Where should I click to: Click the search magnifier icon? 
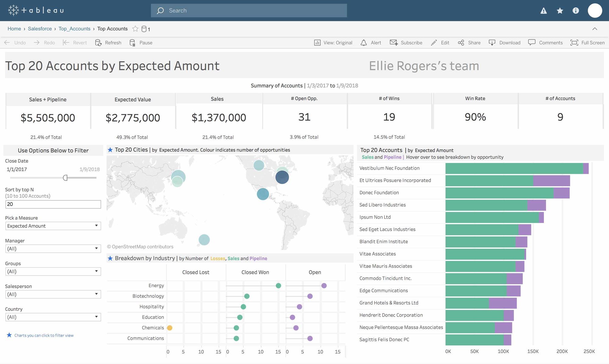click(x=160, y=11)
